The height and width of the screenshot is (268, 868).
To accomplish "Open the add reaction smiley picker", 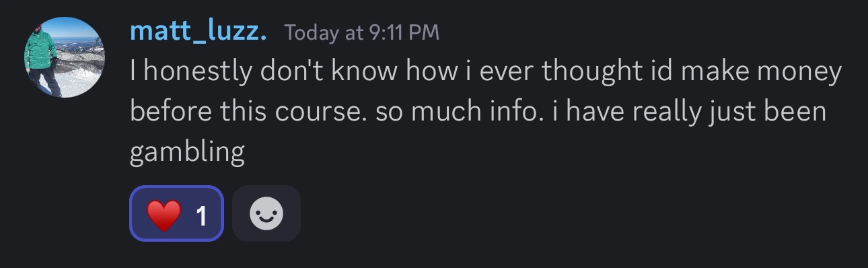I will click(266, 213).
